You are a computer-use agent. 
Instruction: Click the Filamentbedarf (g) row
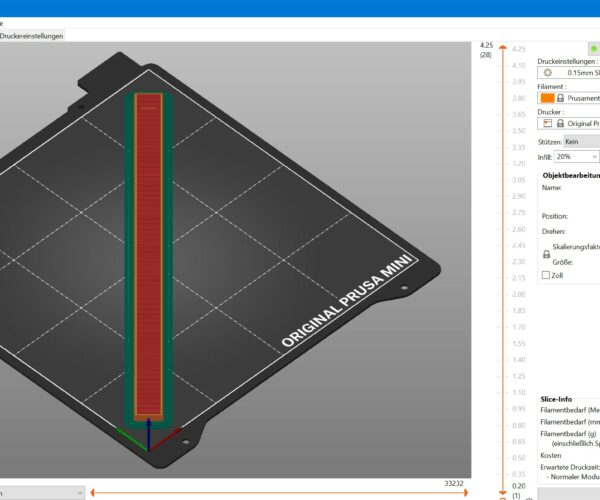click(568, 433)
